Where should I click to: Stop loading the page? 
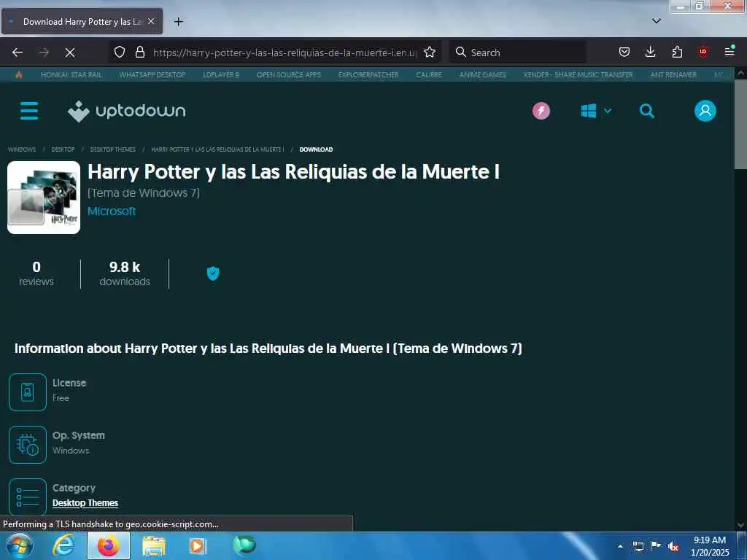70,52
